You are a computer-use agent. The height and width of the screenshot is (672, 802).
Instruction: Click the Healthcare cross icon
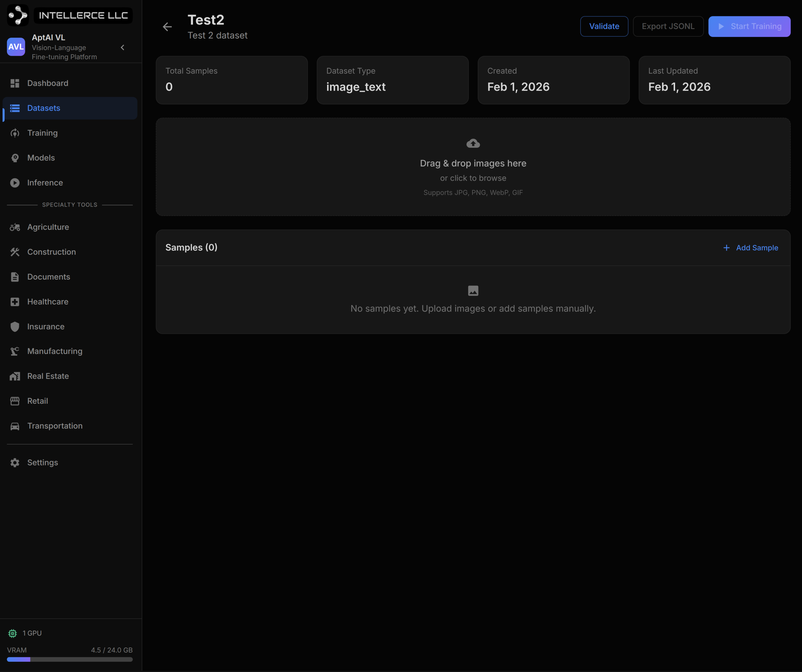tap(15, 302)
